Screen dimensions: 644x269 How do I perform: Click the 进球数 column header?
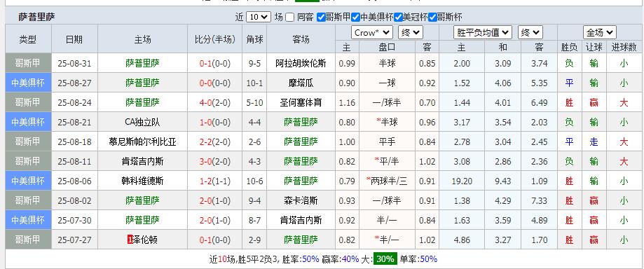pos(624,47)
